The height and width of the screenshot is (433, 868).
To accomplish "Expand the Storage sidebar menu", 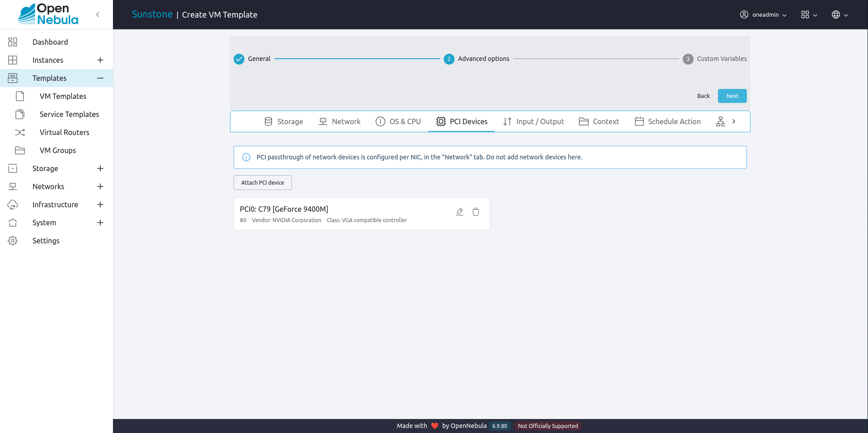I will coord(100,168).
